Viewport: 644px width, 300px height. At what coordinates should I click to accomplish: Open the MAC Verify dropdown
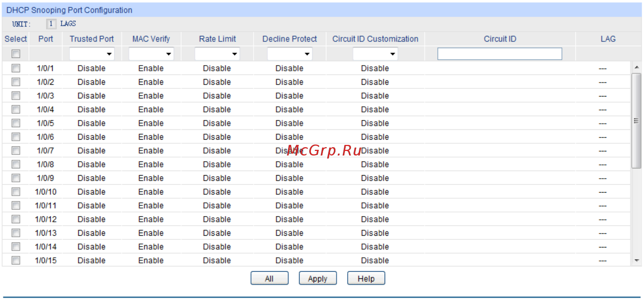151,54
